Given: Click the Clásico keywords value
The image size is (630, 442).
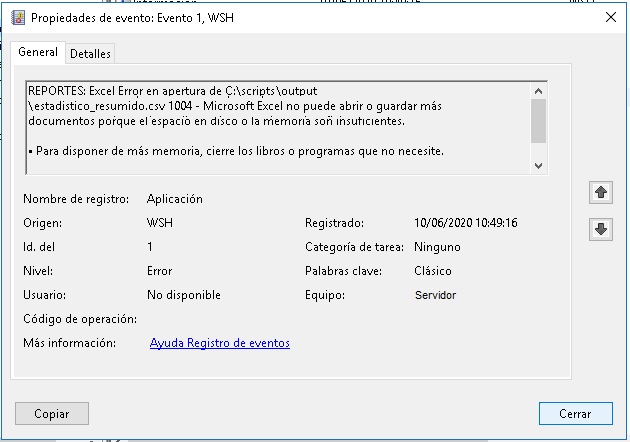Looking at the screenshot, I should [x=433, y=271].
